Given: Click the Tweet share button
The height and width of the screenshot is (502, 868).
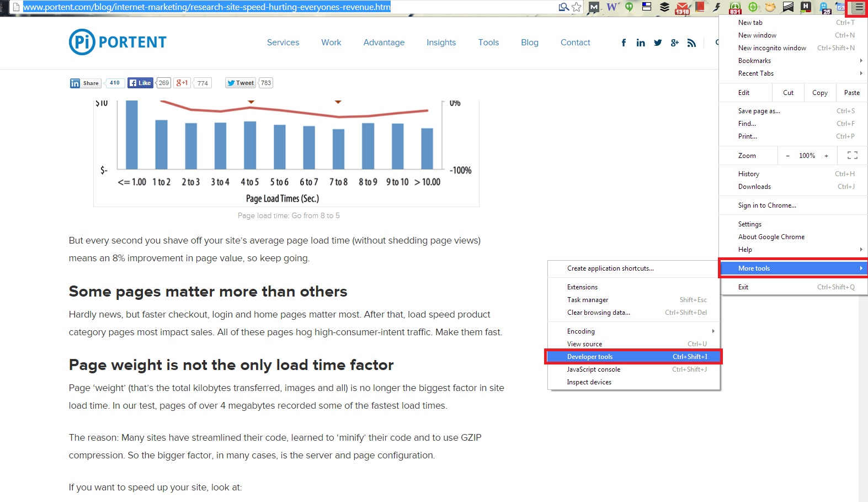Looking at the screenshot, I should tap(241, 83).
